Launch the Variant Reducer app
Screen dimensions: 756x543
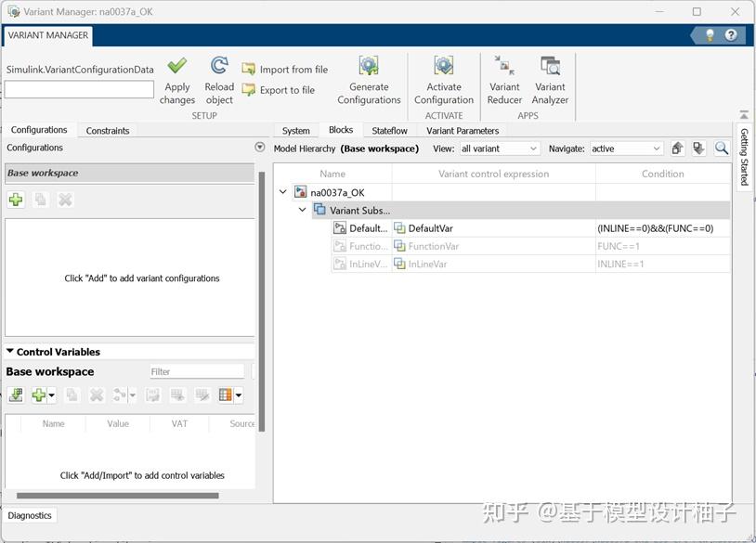[x=504, y=81]
